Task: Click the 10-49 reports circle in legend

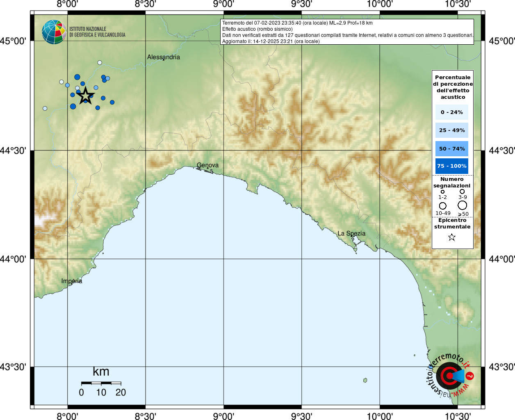Action: [x=443, y=206]
